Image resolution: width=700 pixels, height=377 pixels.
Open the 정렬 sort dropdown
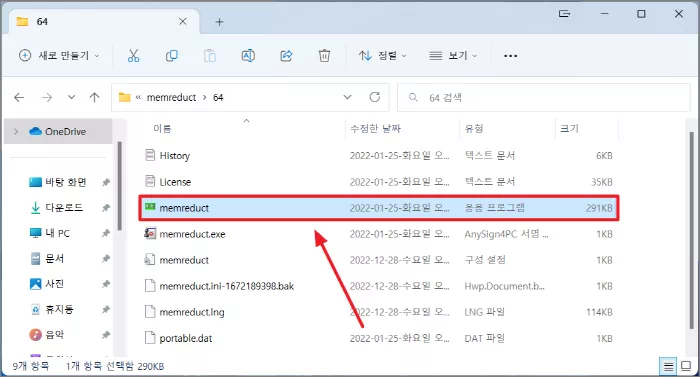[x=383, y=56]
